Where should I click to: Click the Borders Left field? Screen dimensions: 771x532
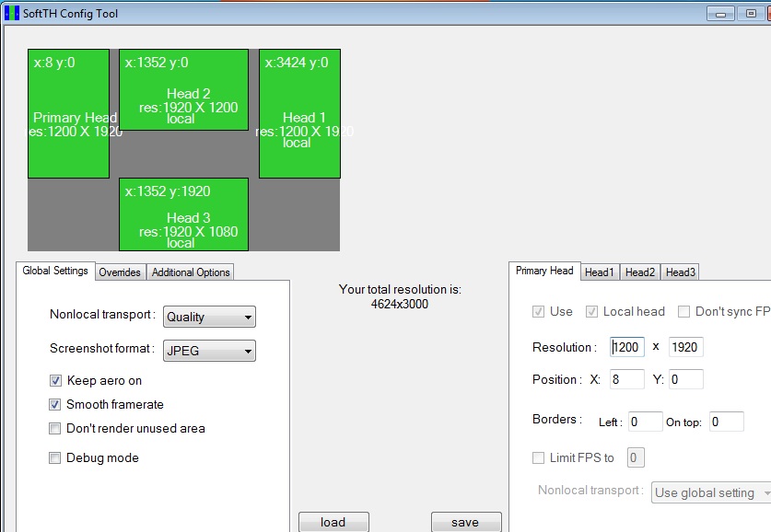point(646,422)
